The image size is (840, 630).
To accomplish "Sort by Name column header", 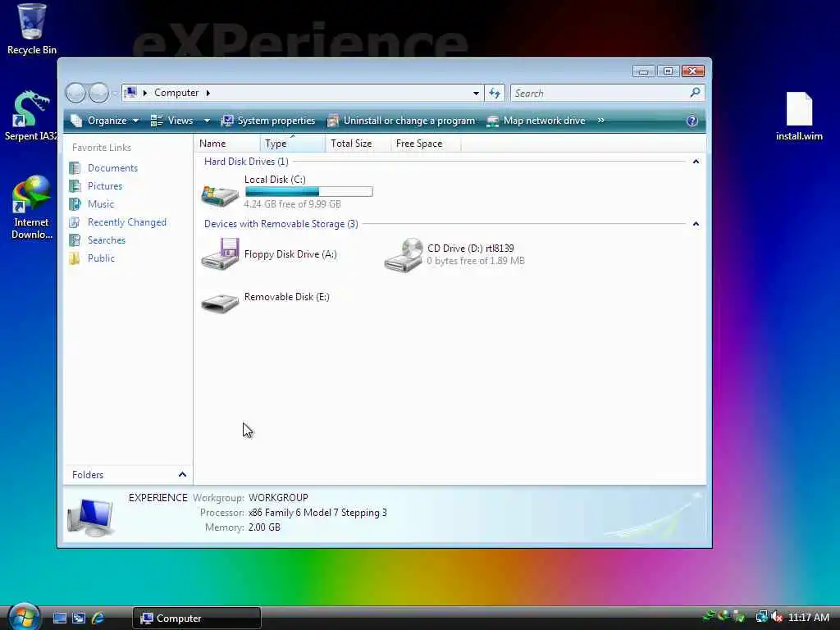I will pyautogui.click(x=228, y=144).
